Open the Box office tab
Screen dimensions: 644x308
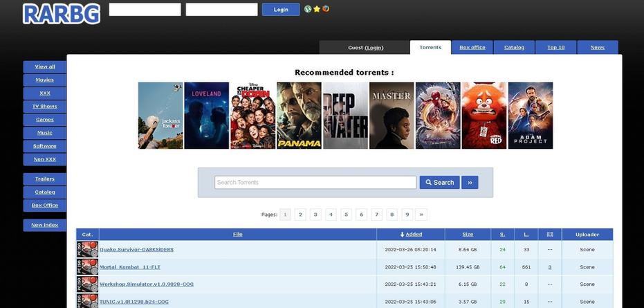pos(472,47)
